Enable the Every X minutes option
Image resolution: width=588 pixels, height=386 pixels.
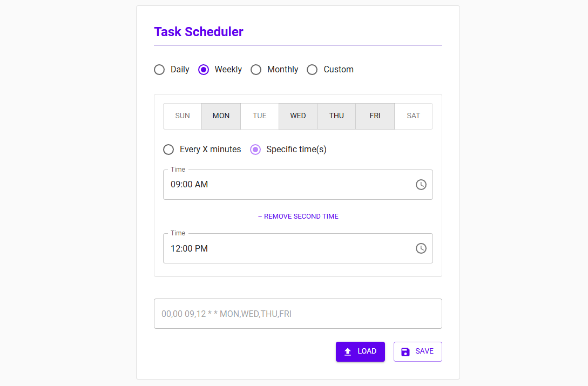coord(168,150)
